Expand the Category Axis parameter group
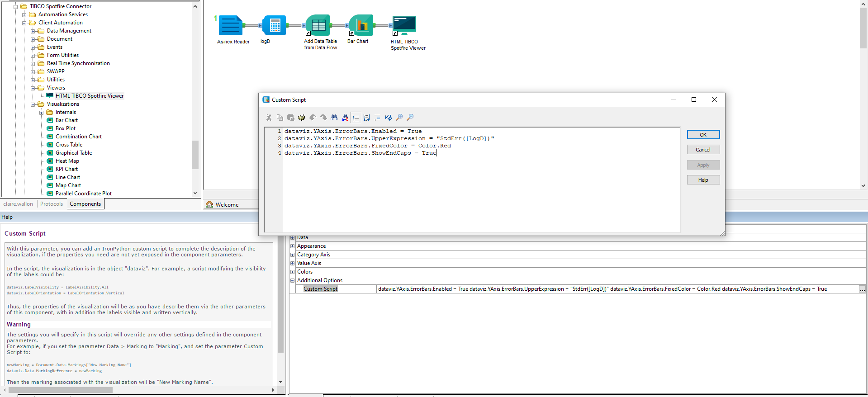The image size is (868, 397). pos(292,255)
